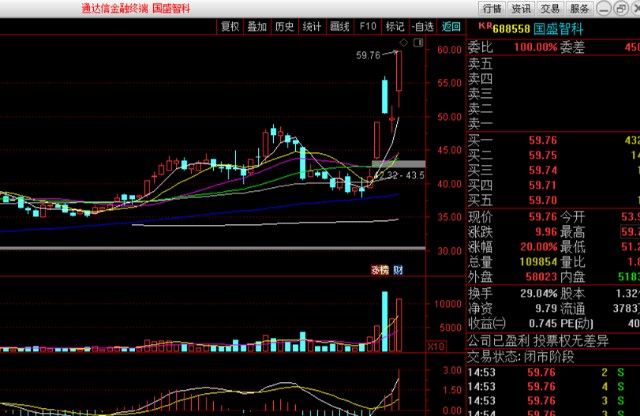
Task: Open 统计 from chart toolbar
Action: click(312, 27)
